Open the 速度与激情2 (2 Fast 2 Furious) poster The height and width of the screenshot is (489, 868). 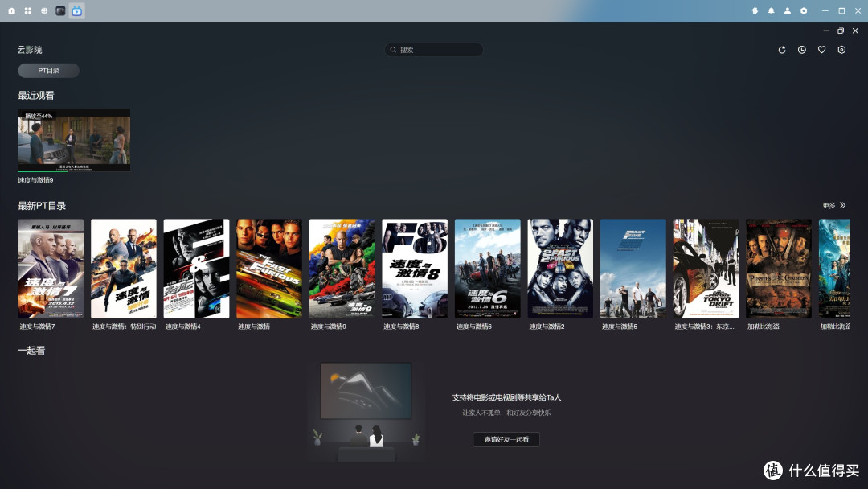click(560, 269)
